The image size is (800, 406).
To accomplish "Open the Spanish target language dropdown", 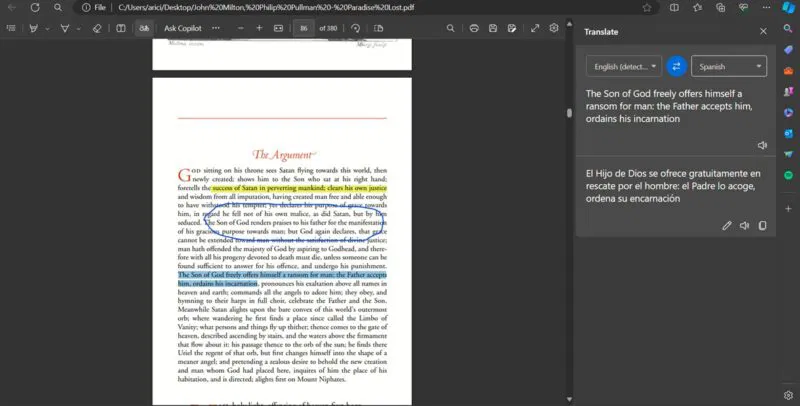I will 729,66.
